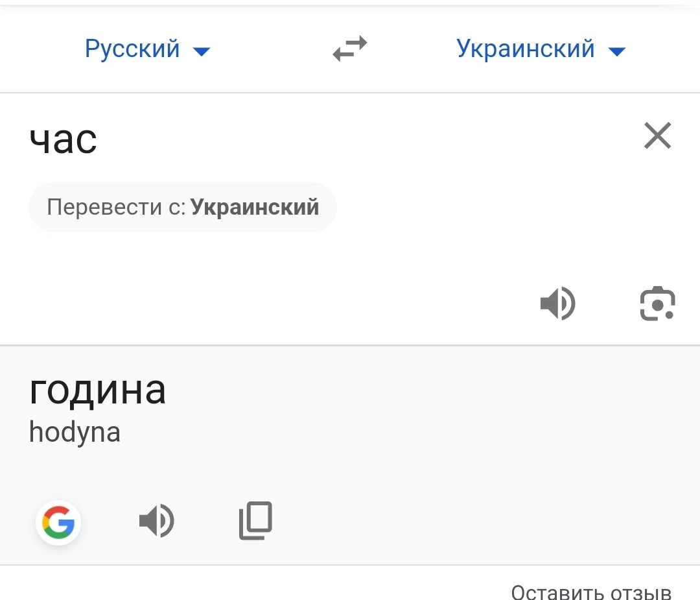The width and height of the screenshot is (700, 600).
Task: Listen to the source word pronunciation
Action: (x=557, y=304)
